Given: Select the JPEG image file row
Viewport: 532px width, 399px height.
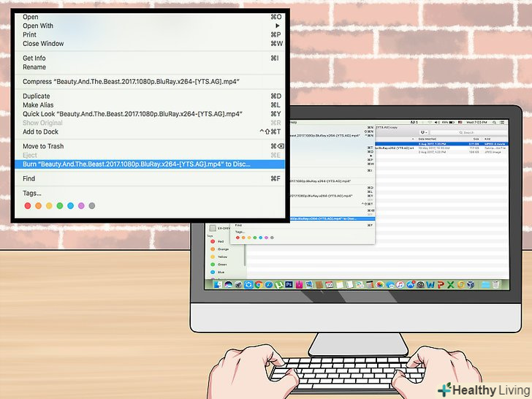Looking at the screenshot, I should (x=441, y=152).
